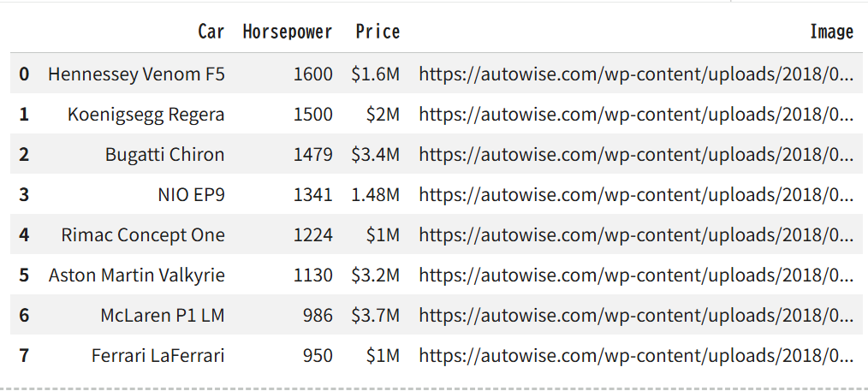Click the 1.48M price value
868x391 pixels.
coord(375,195)
